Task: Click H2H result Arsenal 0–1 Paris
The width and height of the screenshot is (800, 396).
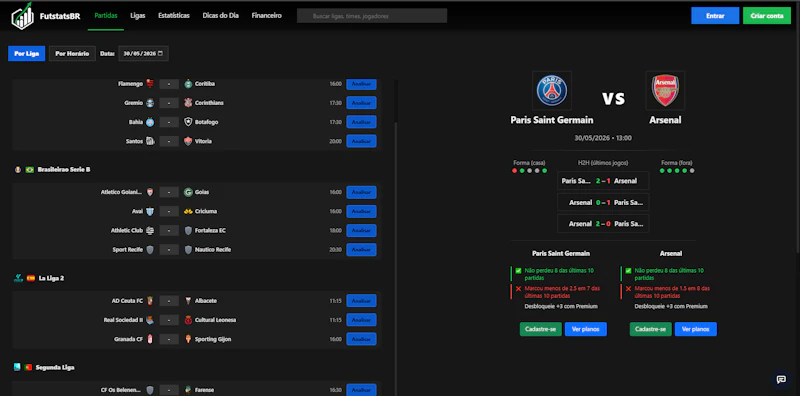Action: (x=603, y=203)
